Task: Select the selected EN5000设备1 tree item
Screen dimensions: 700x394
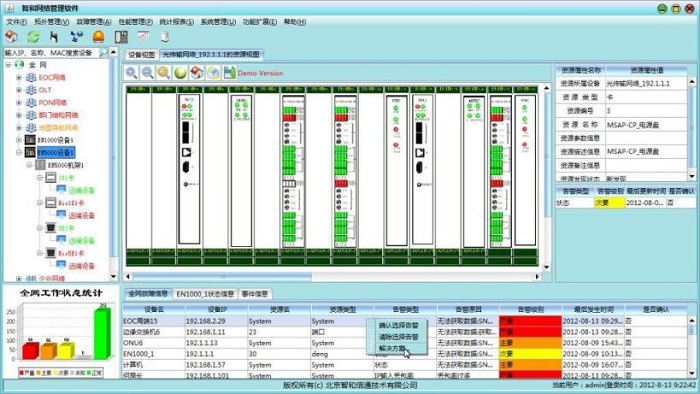Action: 55,152
